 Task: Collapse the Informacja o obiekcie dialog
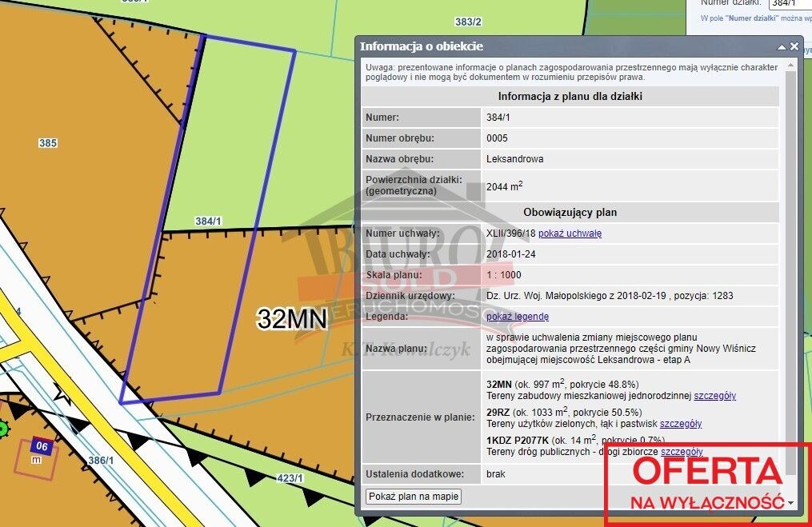click(781, 46)
